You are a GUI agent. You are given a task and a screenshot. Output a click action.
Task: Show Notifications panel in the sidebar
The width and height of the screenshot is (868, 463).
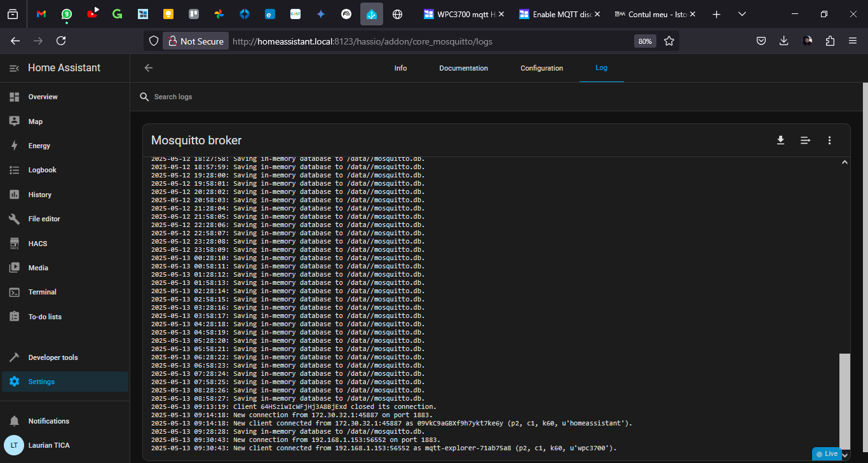(48, 421)
